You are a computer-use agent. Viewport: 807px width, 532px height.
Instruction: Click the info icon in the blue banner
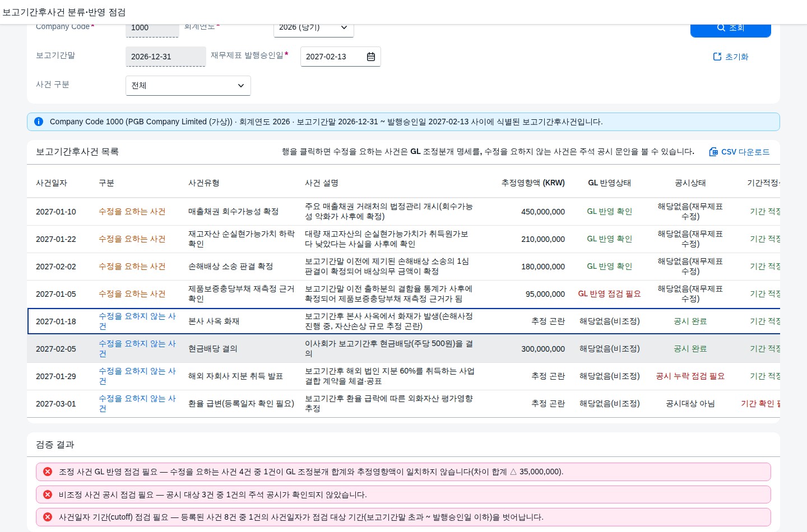pyautogui.click(x=39, y=122)
